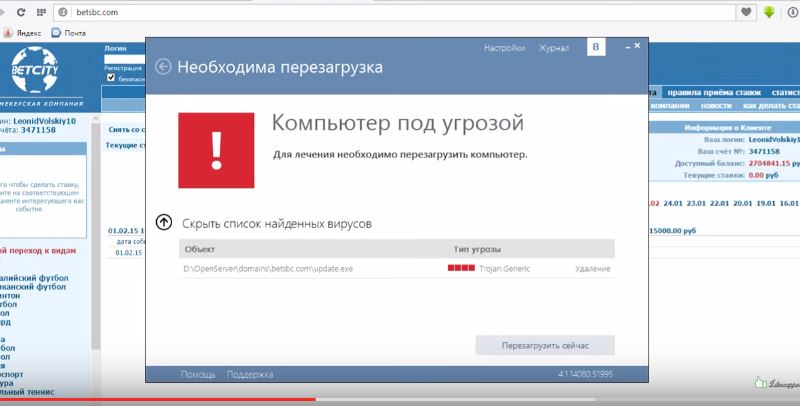Click the Trojan.Generic threat type
The height and width of the screenshot is (406, 800).
505,268
